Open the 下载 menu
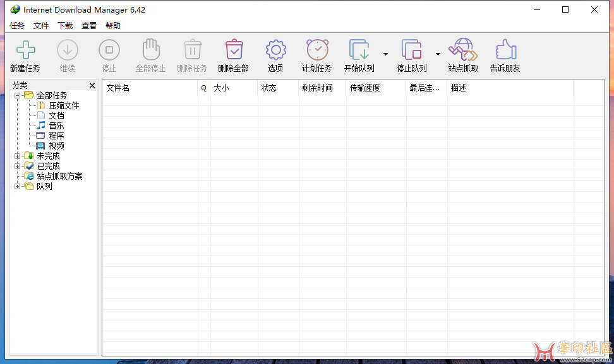This screenshot has height=364, width=614. 65,26
